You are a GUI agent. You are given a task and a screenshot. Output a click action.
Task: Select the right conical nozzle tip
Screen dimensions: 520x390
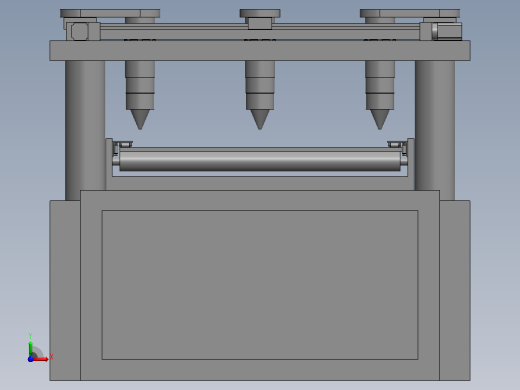pos(380,119)
